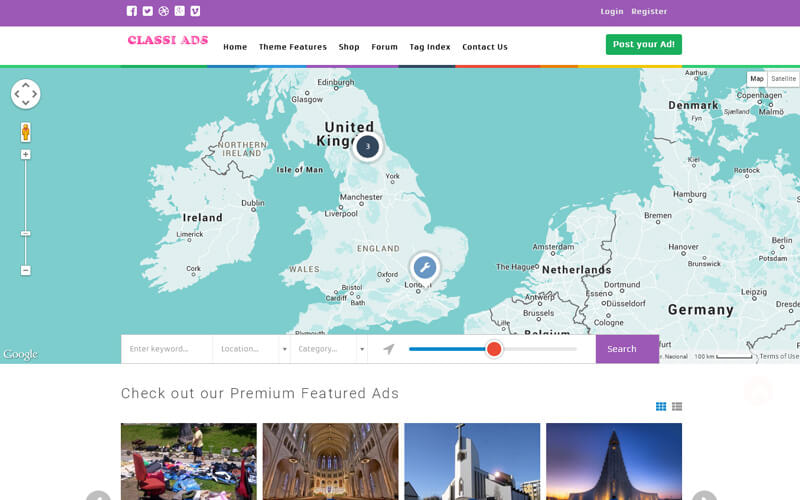Show next featured ads with right arrow
The image size is (800, 500).
(x=704, y=496)
